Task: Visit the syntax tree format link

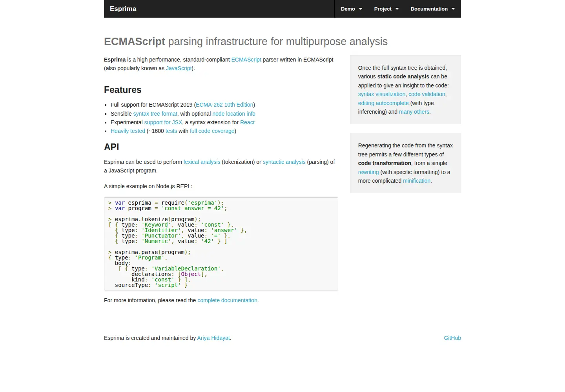Action: pyautogui.click(x=155, y=114)
